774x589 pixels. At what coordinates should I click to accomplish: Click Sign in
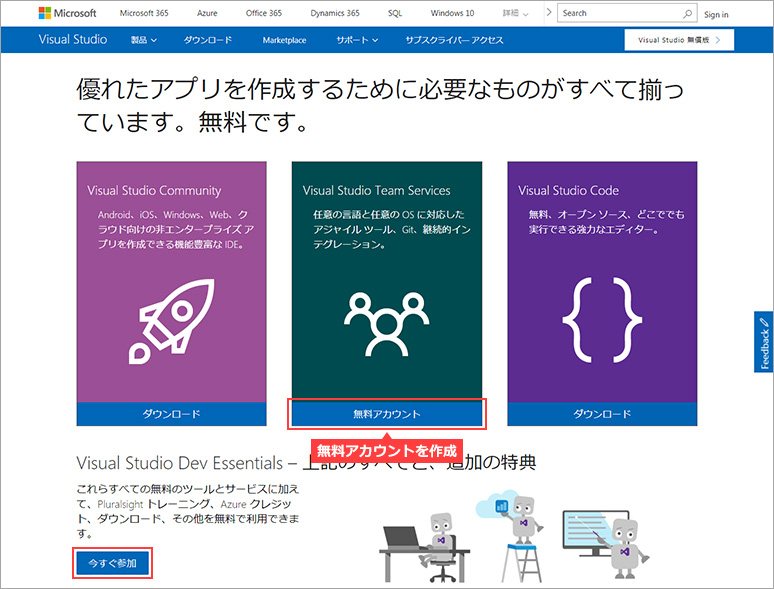pos(716,15)
